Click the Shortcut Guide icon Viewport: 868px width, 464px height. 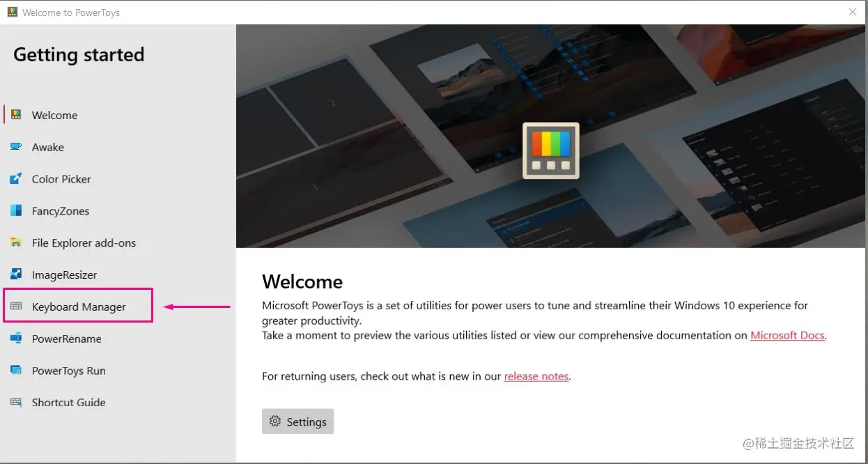pos(16,402)
